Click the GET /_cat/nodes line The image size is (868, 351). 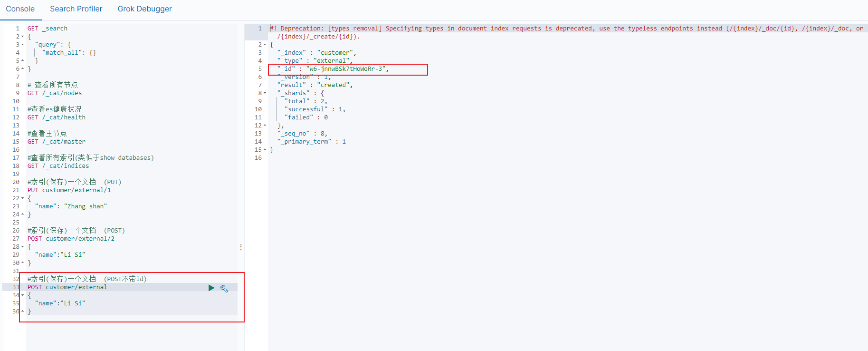(55, 93)
